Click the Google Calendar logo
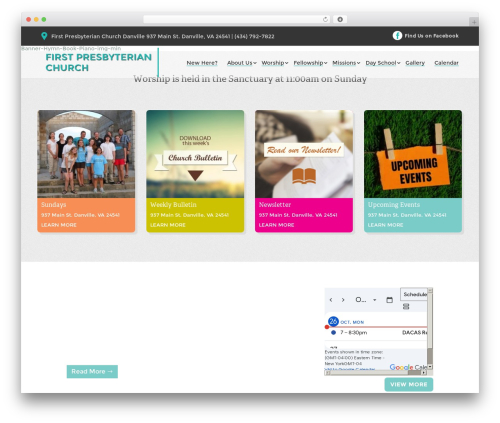Viewport: 500px width, 423px height. pos(408,367)
